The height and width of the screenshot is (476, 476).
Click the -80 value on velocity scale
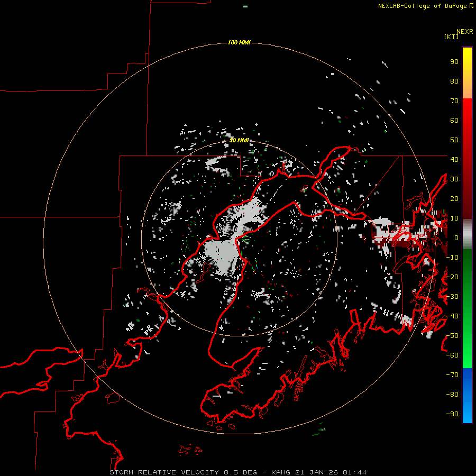click(452, 395)
